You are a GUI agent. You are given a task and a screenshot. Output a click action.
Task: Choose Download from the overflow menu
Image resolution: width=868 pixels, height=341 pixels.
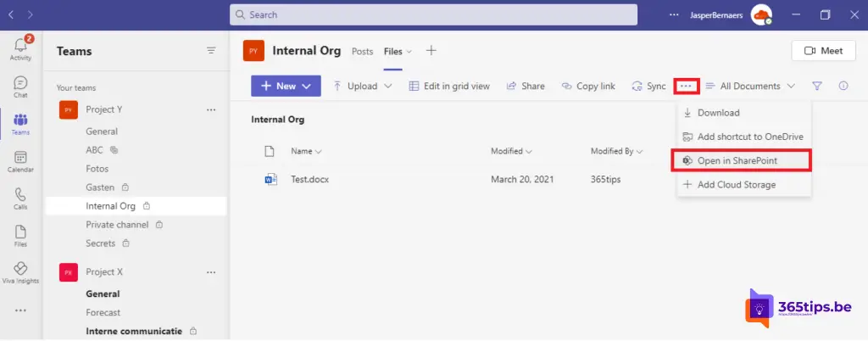(718, 113)
